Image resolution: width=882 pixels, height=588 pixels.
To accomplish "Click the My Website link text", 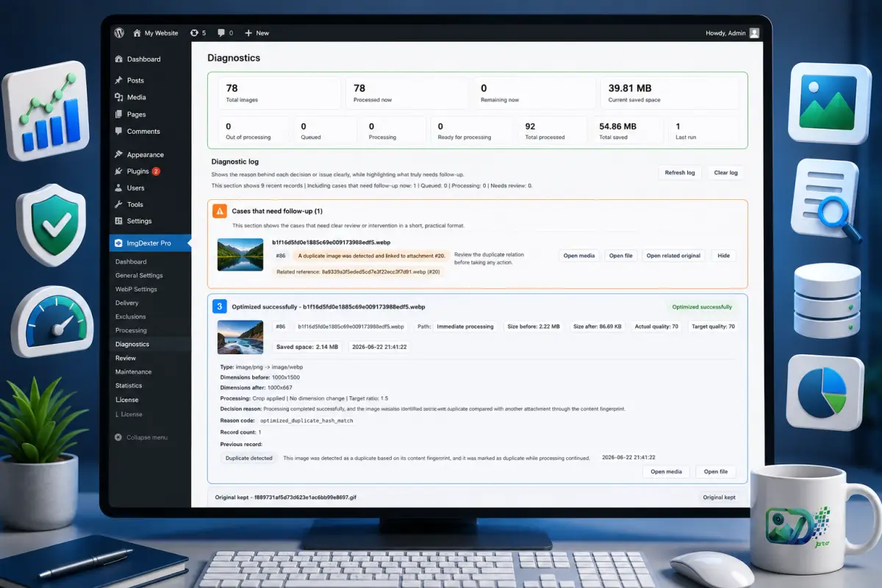I will tap(161, 33).
